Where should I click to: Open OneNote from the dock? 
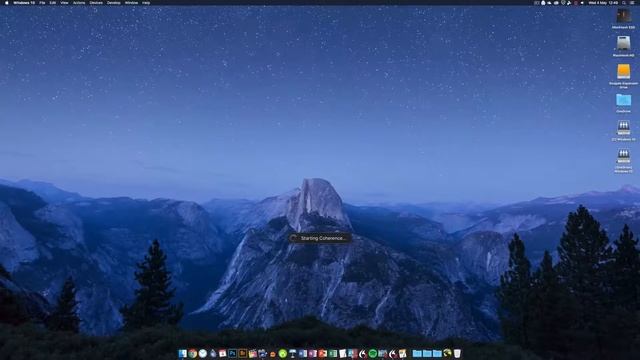click(x=312, y=353)
